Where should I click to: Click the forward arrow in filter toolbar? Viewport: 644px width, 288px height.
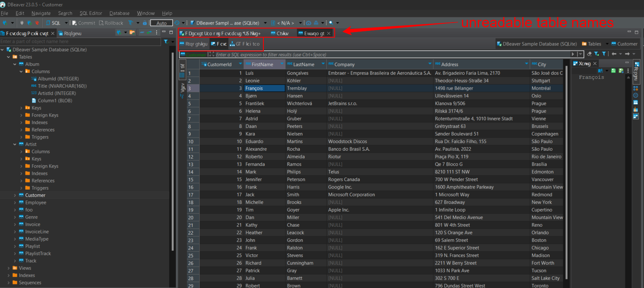click(x=627, y=54)
